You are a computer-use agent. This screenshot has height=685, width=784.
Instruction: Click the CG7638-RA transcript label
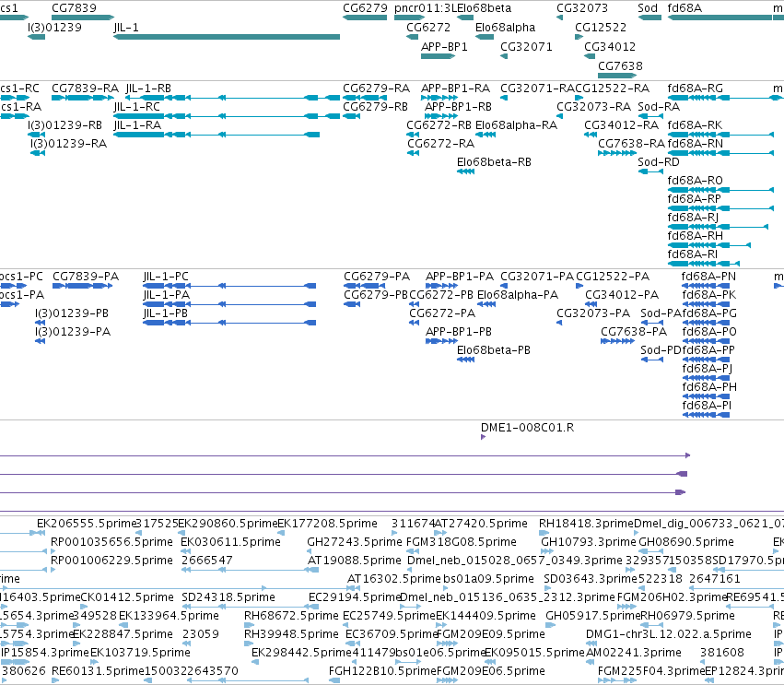(x=631, y=144)
